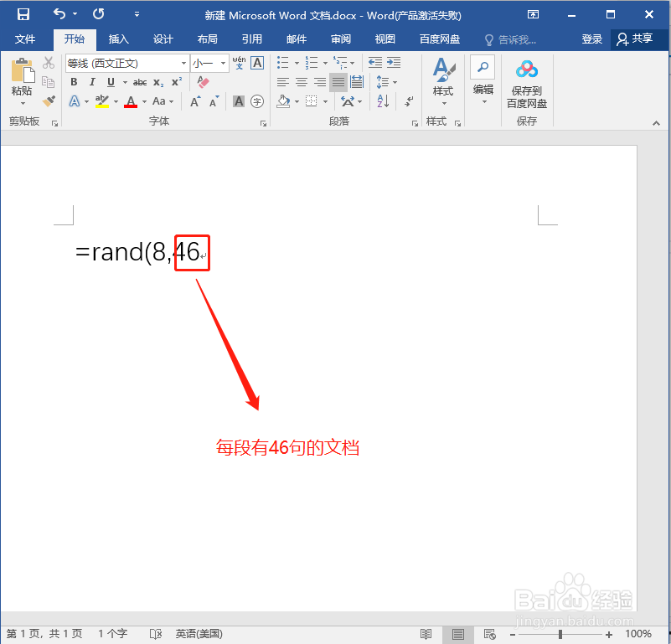Save the document with the floppy icon
This screenshot has height=644, width=671.
point(23,14)
